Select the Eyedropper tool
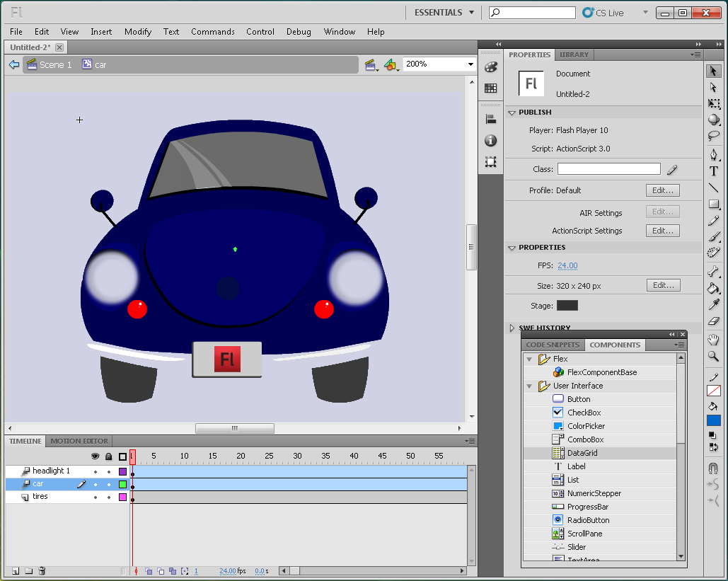Viewport: 728px width, 581px height. pos(713,305)
